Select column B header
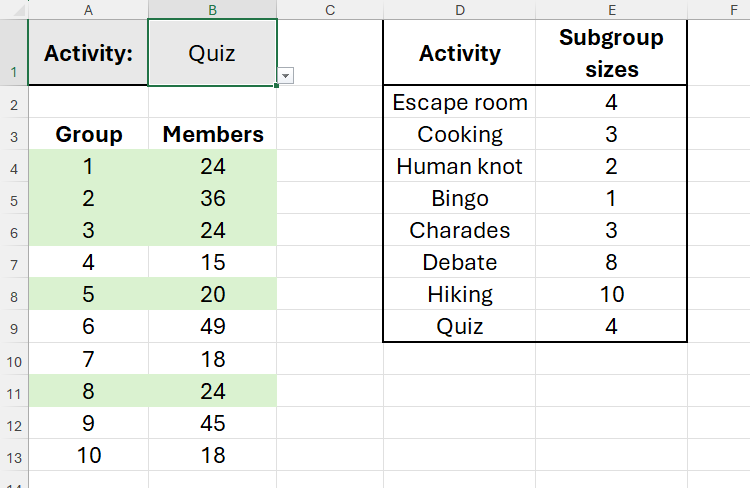 click(212, 9)
